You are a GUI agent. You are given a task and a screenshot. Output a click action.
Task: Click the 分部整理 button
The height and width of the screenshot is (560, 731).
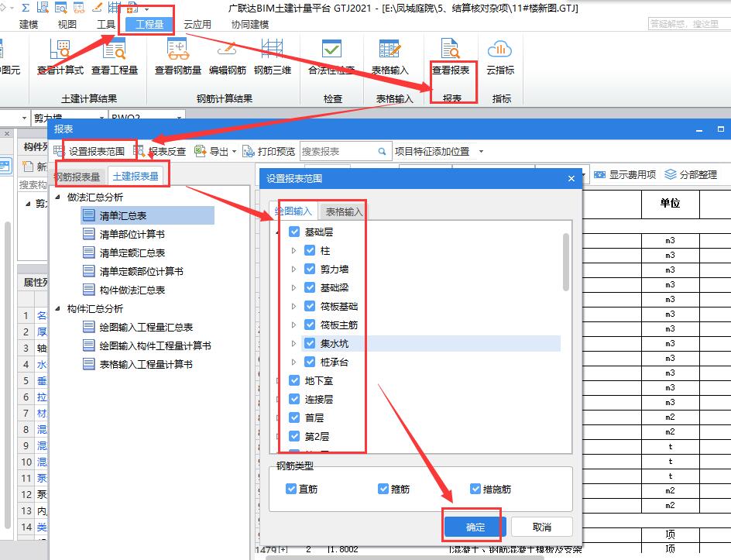(x=691, y=174)
